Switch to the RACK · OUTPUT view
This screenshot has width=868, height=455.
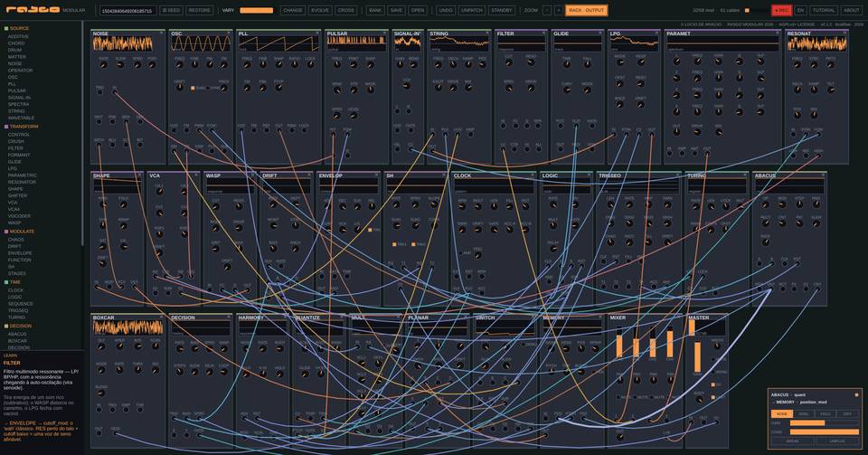click(586, 10)
